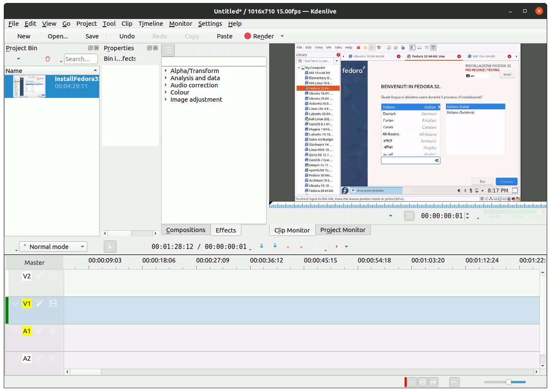Click the first blue timeline insert icon

262,246
